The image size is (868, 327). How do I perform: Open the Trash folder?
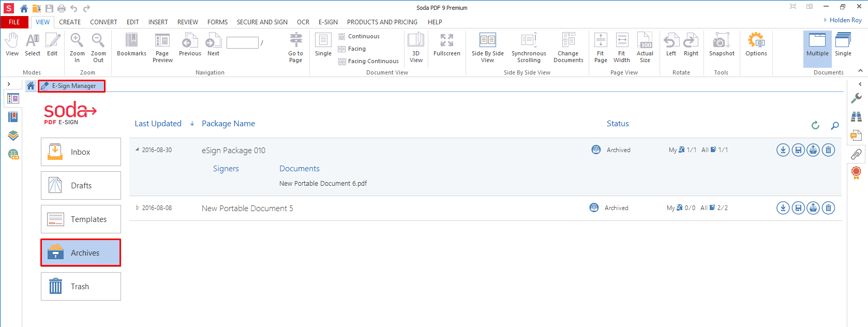(81, 286)
